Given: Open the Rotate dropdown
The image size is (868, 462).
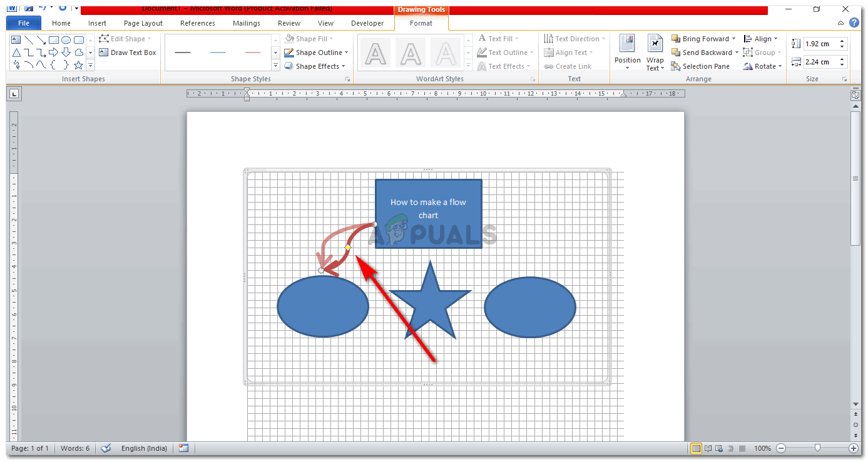Looking at the screenshot, I should 763,66.
